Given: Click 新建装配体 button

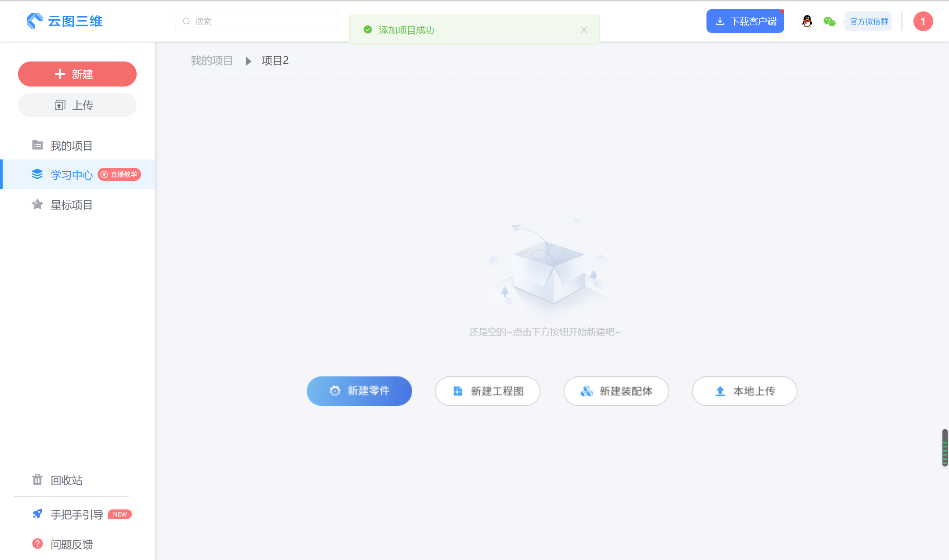Looking at the screenshot, I should (616, 391).
